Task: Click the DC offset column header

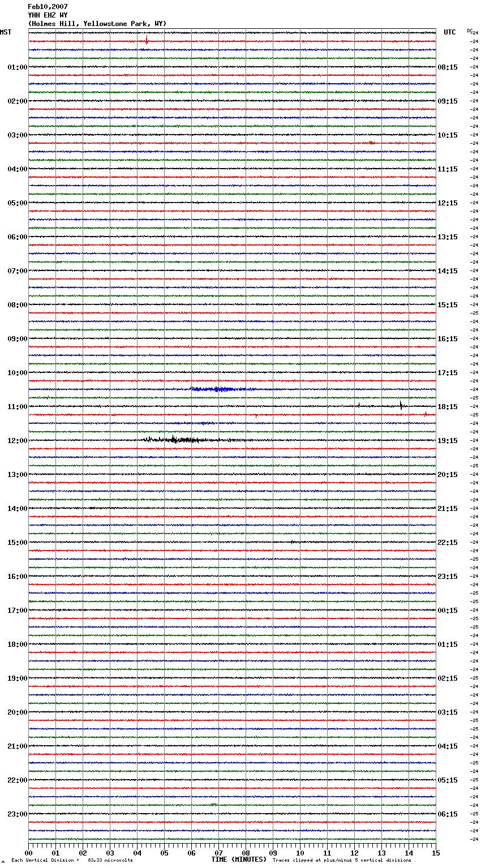Action: [x=470, y=31]
